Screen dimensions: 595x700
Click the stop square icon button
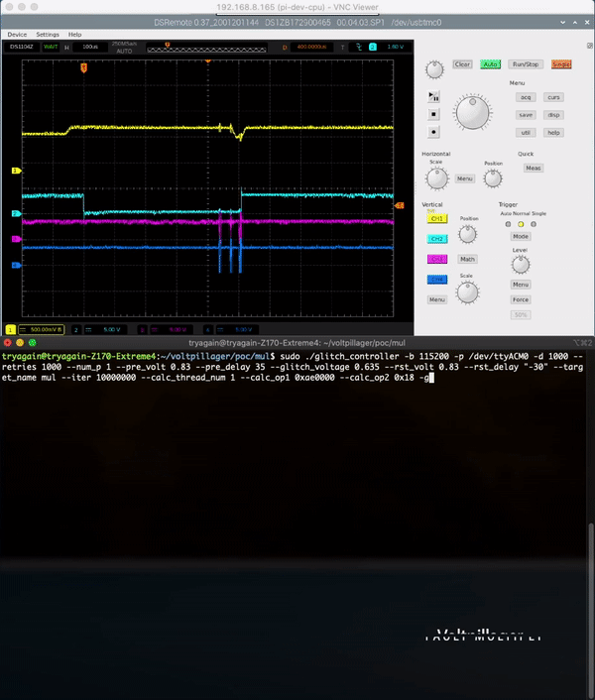(x=433, y=114)
